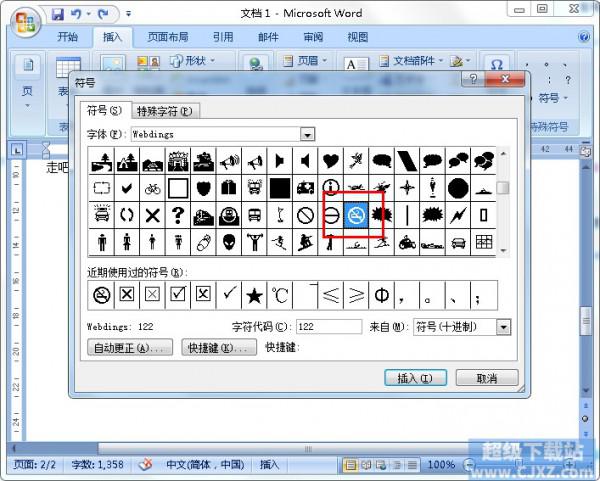Pick the weightlifter symbol
Screen dimensions: 600x481
pyautogui.click(x=254, y=242)
